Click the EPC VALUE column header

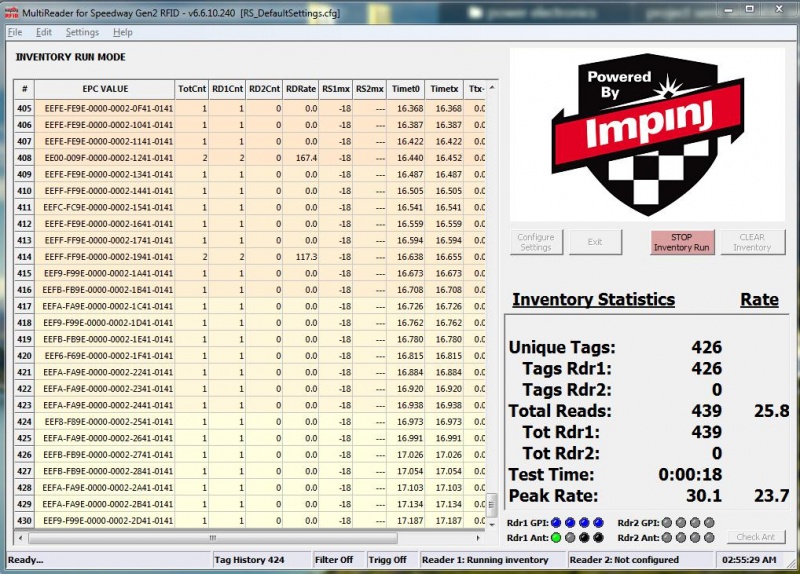[105, 89]
